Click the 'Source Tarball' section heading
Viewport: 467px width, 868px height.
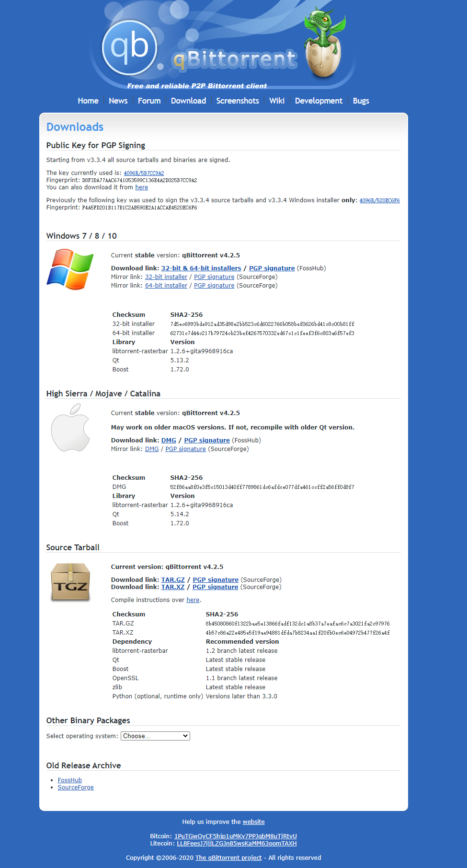click(73, 547)
